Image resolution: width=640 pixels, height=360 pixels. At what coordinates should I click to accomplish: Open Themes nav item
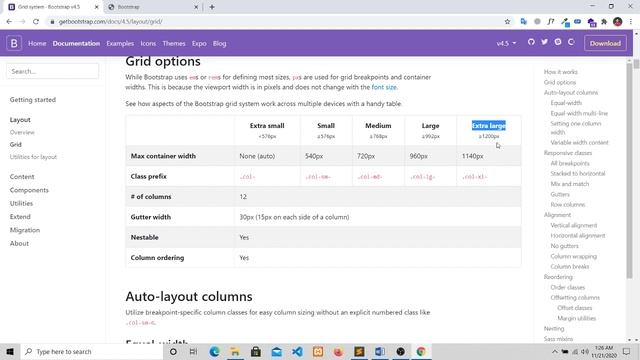point(174,43)
